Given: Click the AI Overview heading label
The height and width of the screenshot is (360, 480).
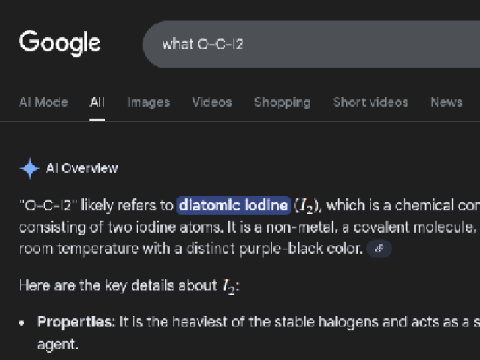Looking at the screenshot, I should pos(82,168).
